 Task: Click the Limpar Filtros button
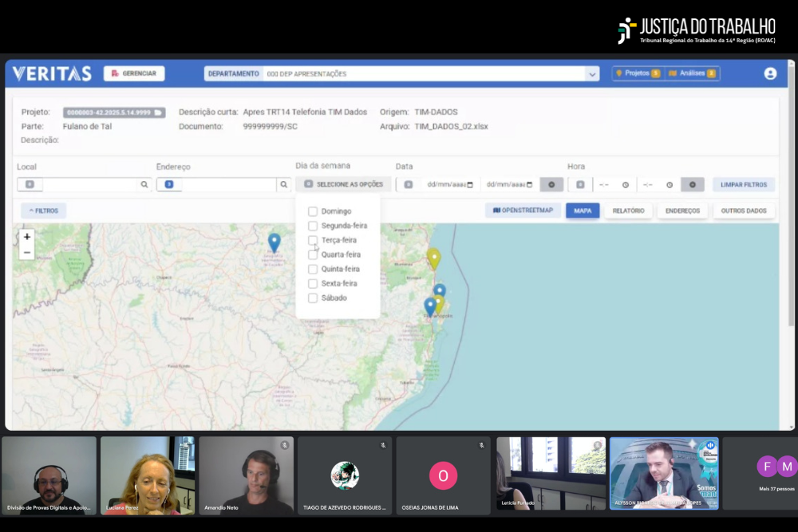point(743,184)
